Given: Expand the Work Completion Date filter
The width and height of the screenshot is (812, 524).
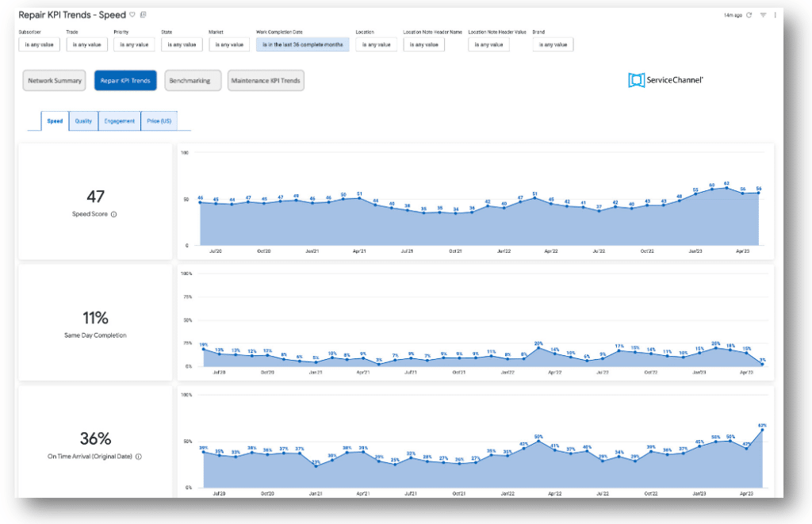Looking at the screenshot, I should (x=302, y=44).
